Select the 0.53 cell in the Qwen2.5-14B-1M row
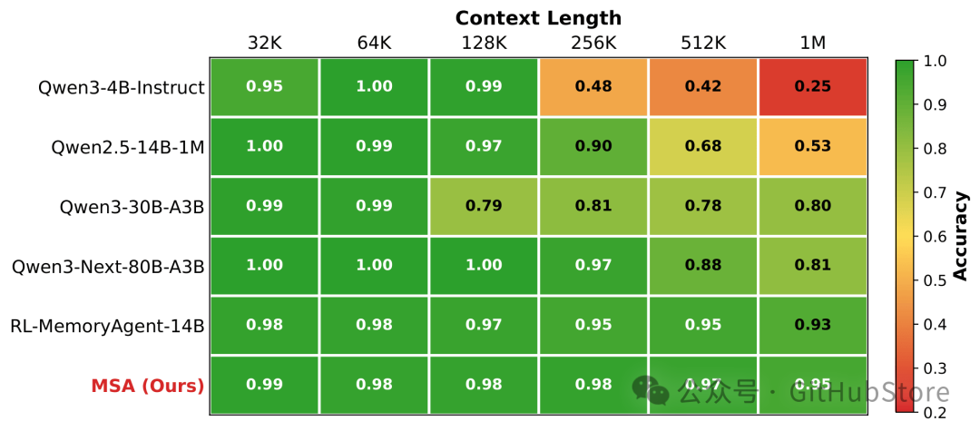Viewport: 980px width, 431px height. (x=812, y=147)
